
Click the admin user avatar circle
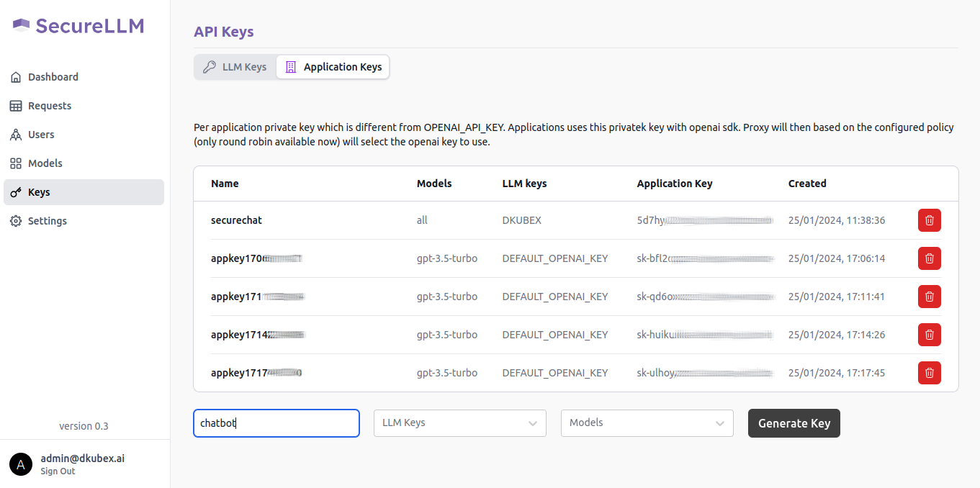coord(20,464)
